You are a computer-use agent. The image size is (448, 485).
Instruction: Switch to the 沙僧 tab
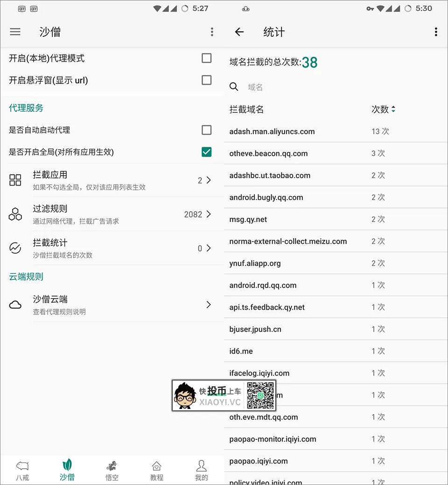click(x=67, y=471)
